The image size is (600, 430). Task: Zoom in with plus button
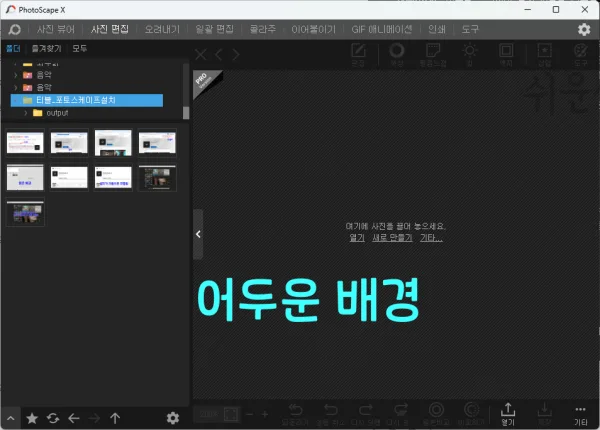265,414
